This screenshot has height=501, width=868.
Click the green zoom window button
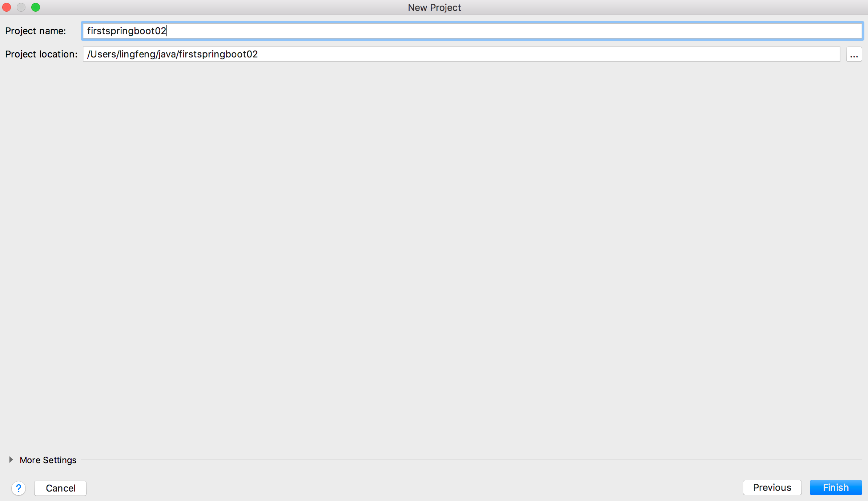[36, 7]
